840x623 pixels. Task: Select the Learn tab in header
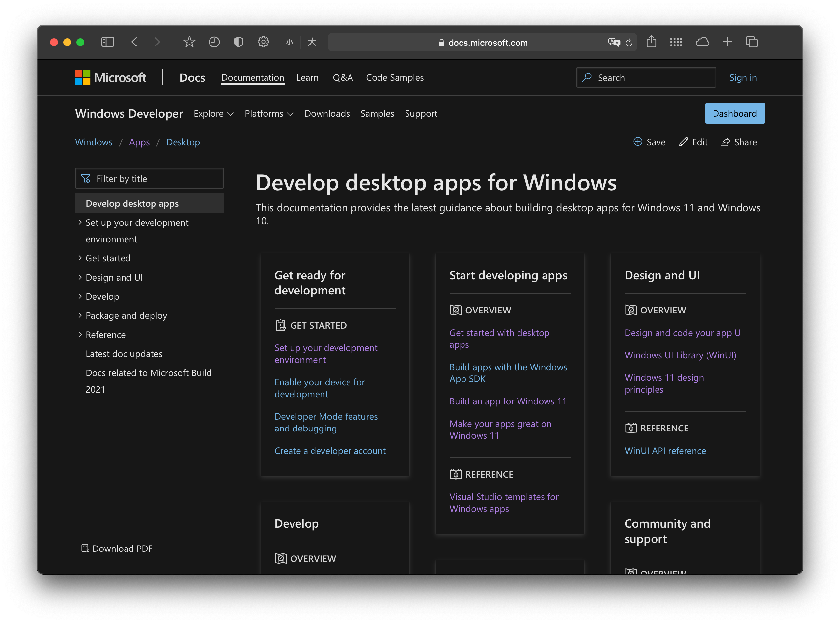coord(307,78)
